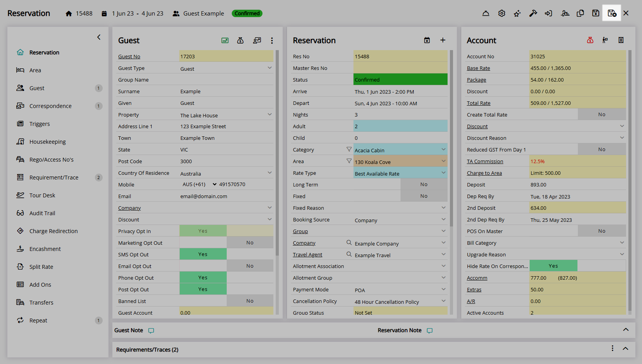The height and width of the screenshot is (364, 642).
Task: Click the red money bag icon in Account panel
Action: point(590,40)
